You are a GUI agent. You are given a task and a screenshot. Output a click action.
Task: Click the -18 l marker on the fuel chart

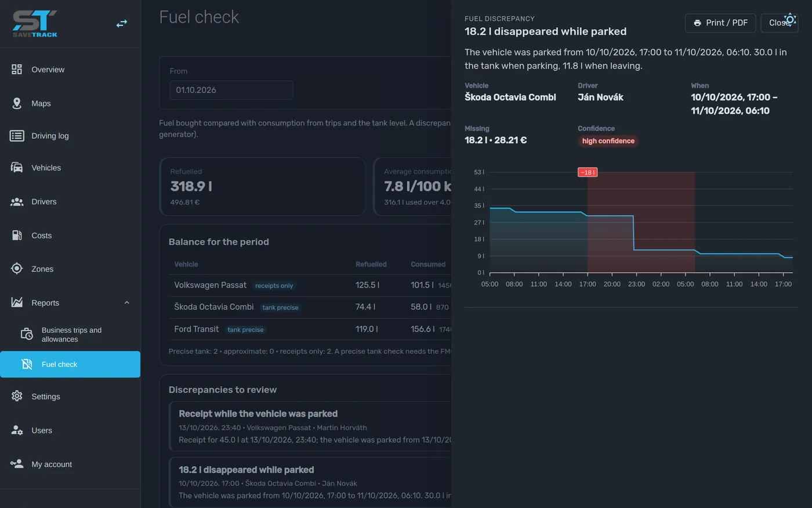(587, 172)
